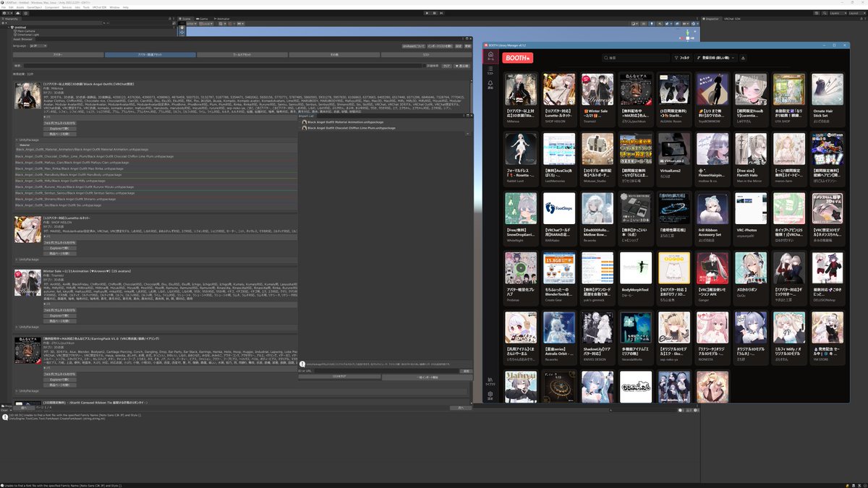
Task: Open the Layout dropdown in Unity toolbar
Action: [x=856, y=12]
